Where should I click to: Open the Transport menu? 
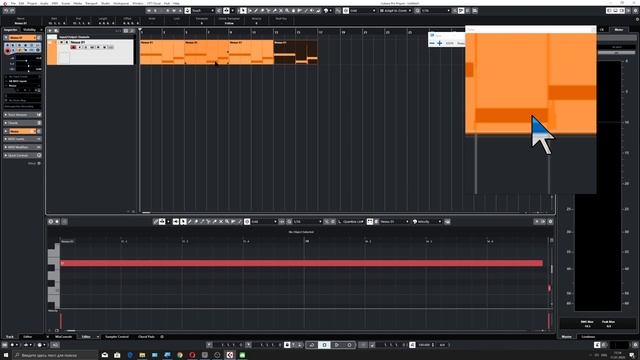click(x=91, y=3)
